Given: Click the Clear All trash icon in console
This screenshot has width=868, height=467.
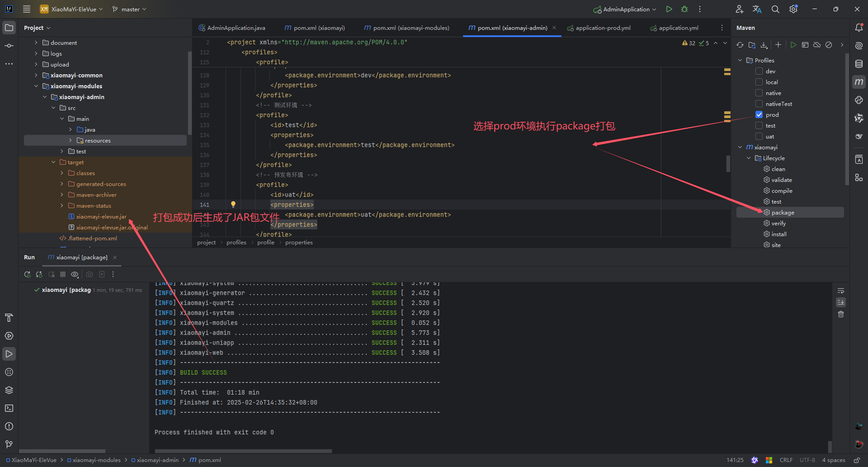Looking at the screenshot, I should (841, 314).
